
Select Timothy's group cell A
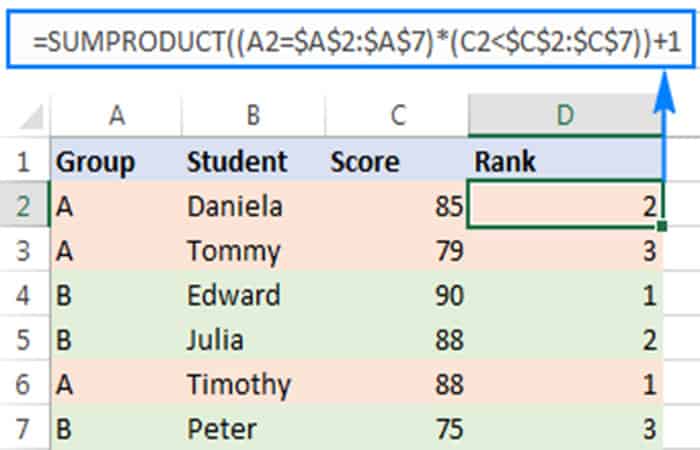117,384
